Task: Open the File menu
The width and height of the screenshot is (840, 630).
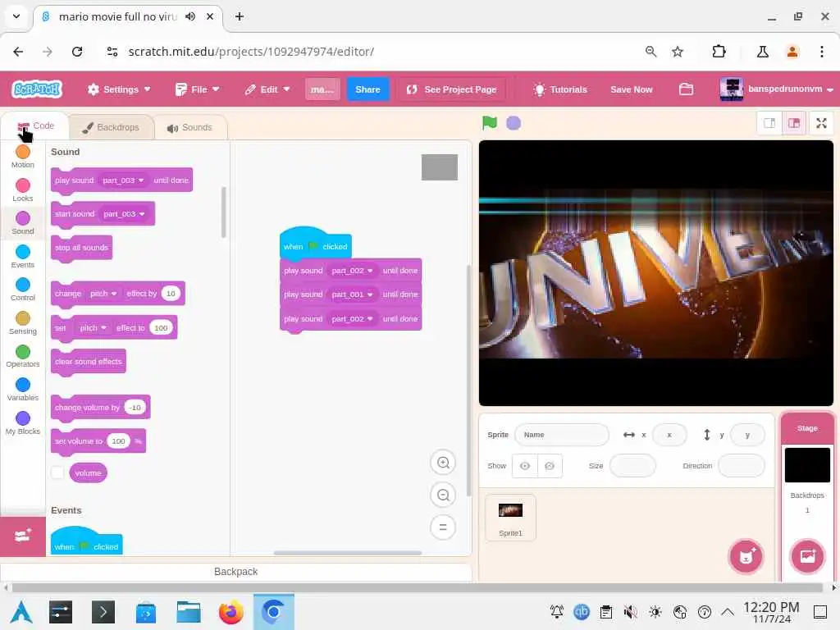Action: pos(197,89)
